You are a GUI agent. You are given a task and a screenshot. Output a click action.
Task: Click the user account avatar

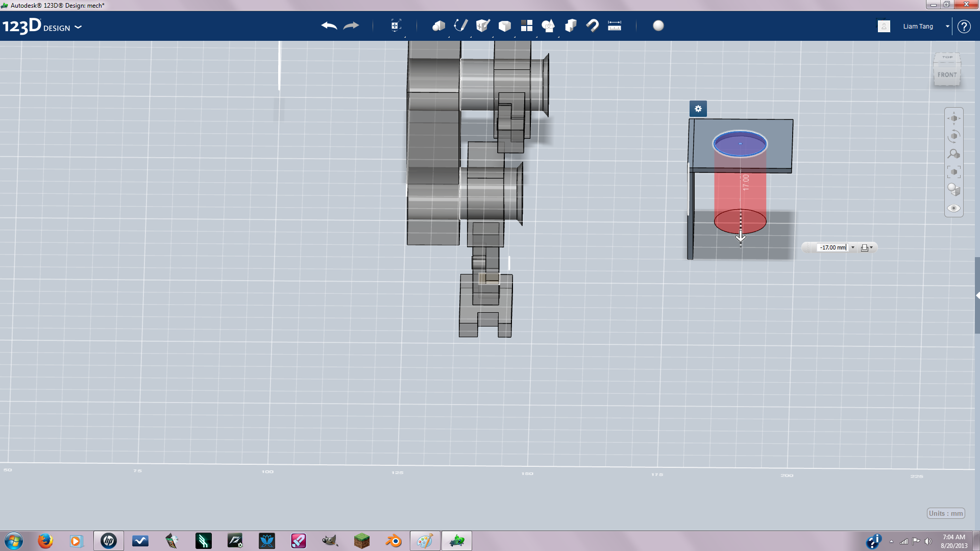(884, 26)
